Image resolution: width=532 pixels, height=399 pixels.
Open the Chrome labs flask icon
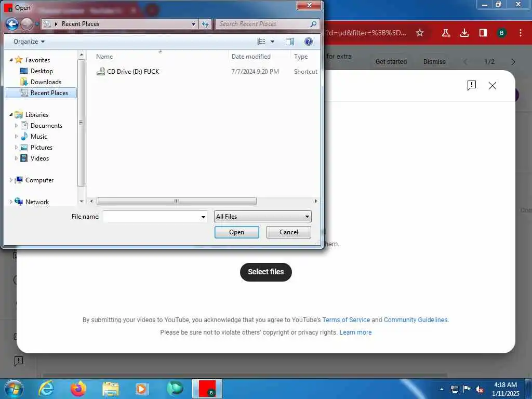(x=445, y=33)
